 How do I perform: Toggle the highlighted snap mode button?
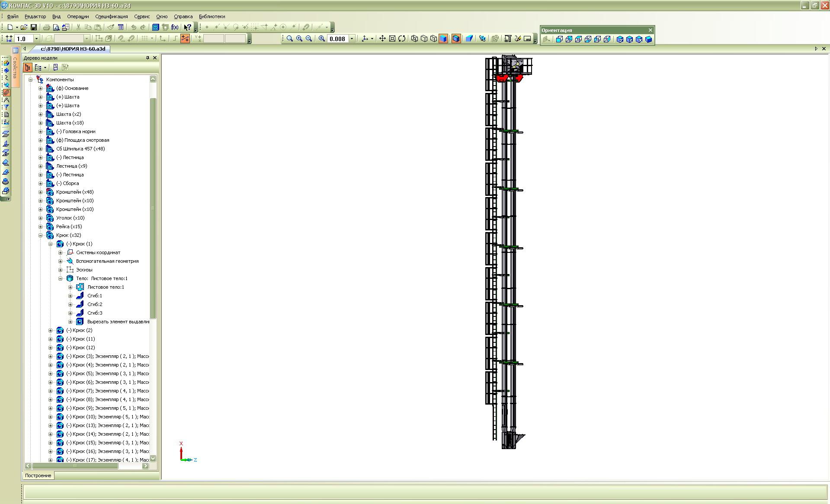[x=185, y=38]
